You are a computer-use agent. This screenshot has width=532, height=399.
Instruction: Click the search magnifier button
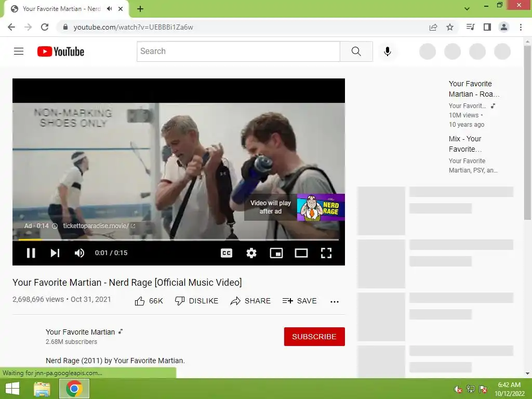pos(356,51)
